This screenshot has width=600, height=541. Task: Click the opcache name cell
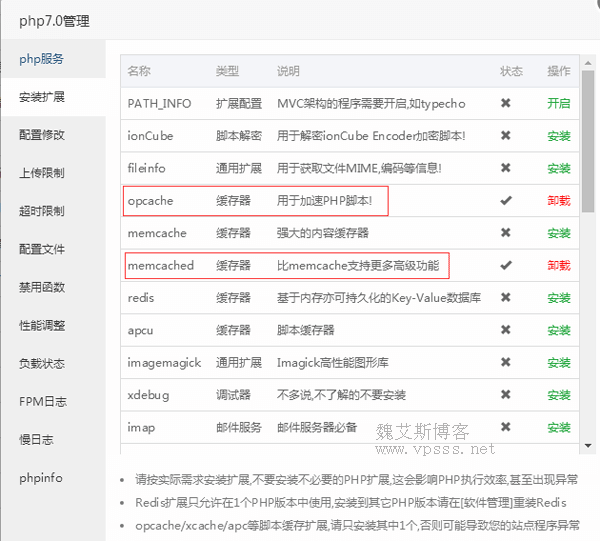pos(150,201)
